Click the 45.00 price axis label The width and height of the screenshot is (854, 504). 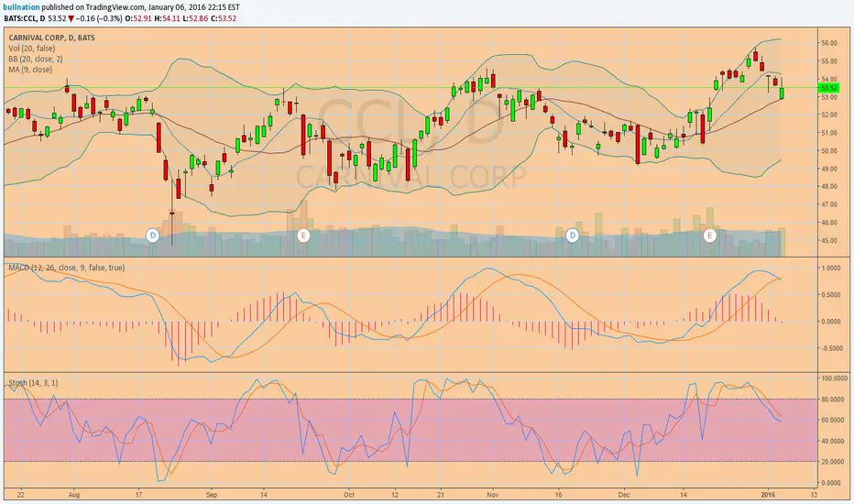tap(828, 241)
